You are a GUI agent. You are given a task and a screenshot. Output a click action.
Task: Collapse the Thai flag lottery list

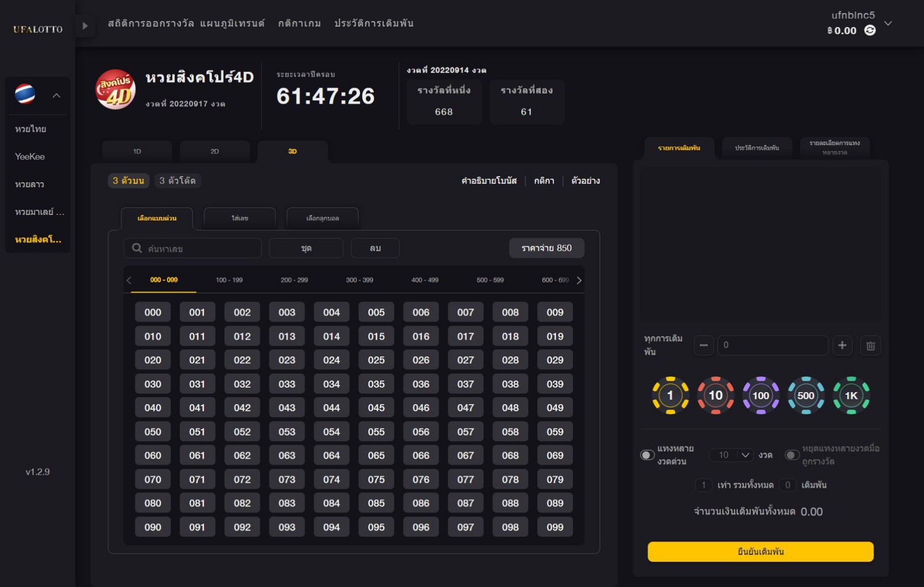[56, 96]
